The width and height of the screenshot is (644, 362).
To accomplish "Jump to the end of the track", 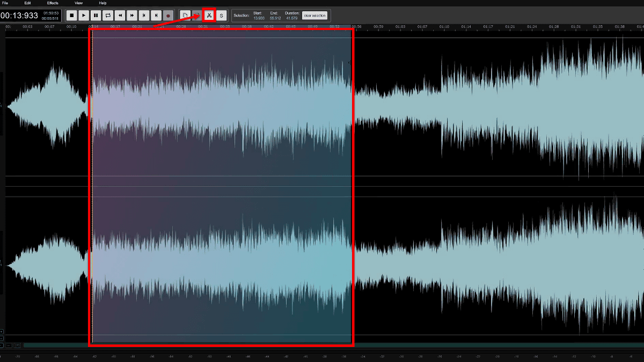I will 156,16.
